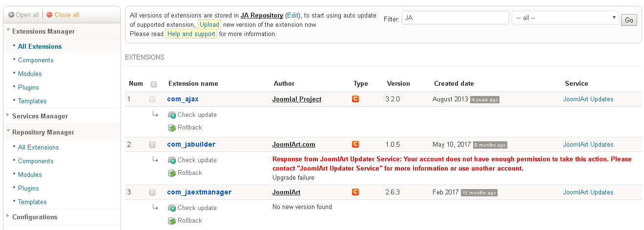Screen dimensions: 644x230
Task: Click Check update icon for com_ajax
Action: click(x=172, y=115)
